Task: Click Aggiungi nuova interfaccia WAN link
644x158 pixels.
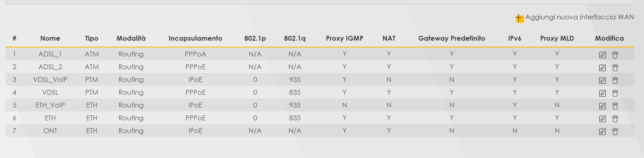Action: click(579, 17)
